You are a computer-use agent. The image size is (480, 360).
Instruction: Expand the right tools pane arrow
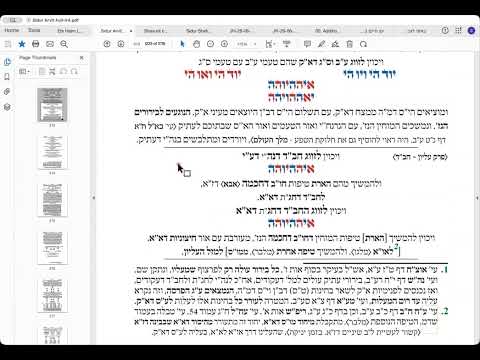tap(478, 198)
